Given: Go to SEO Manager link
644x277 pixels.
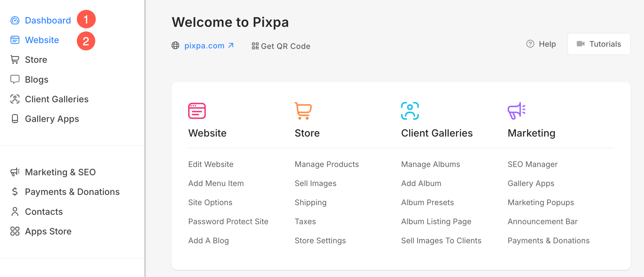Looking at the screenshot, I should pos(533,164).
